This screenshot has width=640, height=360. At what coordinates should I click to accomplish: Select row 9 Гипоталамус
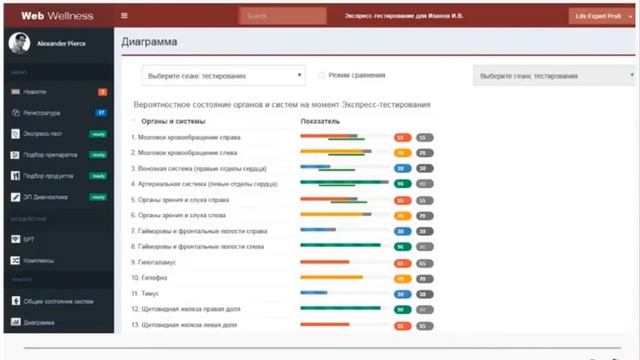click(x=153, y=262)
